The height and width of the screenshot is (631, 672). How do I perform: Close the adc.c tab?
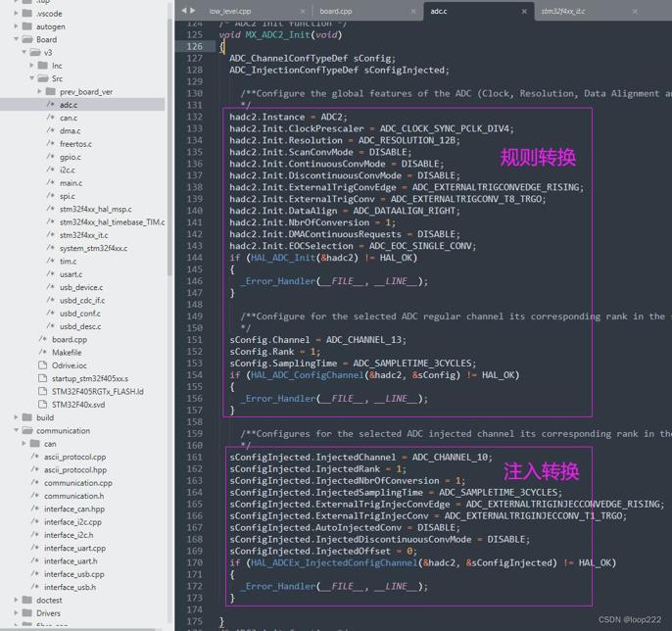[x=524, y=12]
